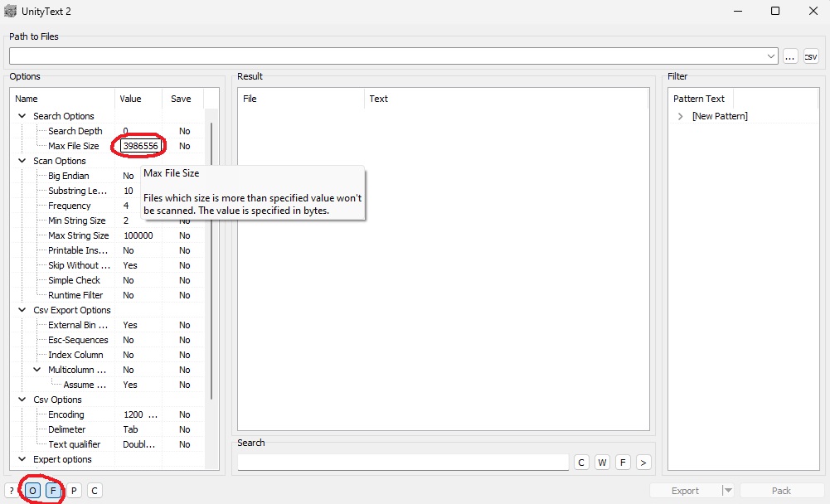Viewport: 830px width, 504px height.
Task: Collapse the Multicolumn sub-option
Action: coord(37,370)
